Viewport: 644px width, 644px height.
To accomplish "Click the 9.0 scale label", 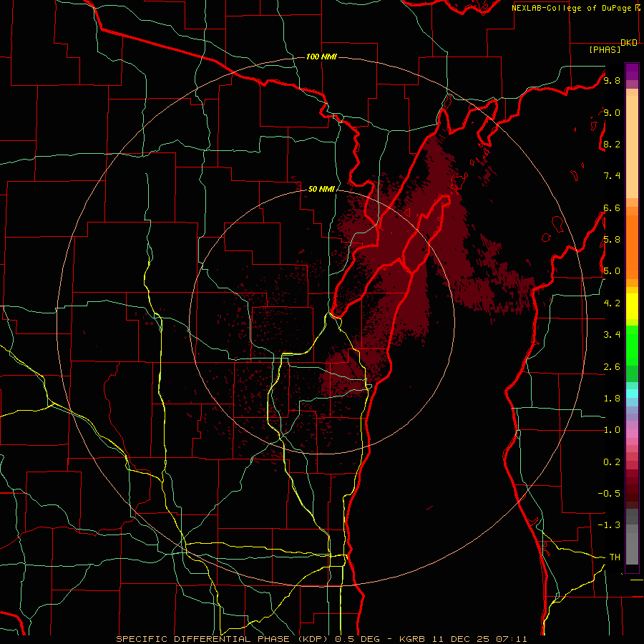I will pyautogui.click(x=612, y=112).
